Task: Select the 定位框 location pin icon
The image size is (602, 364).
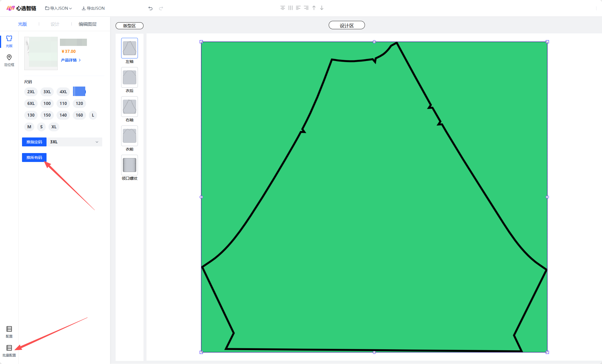Action: 9,57
